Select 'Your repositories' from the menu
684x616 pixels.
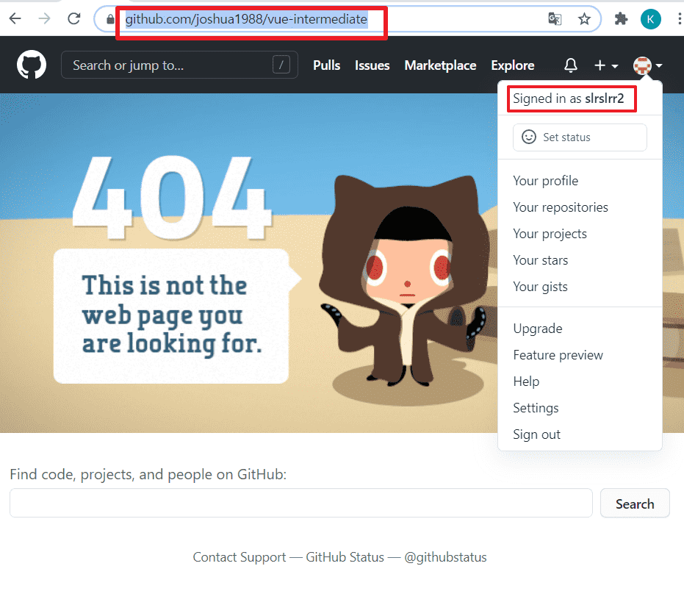point(560,207)
